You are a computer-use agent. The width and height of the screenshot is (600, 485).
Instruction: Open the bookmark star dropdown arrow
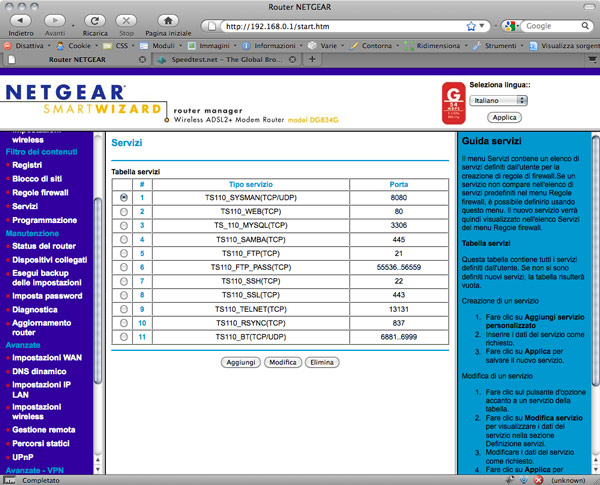coord(482,26)
